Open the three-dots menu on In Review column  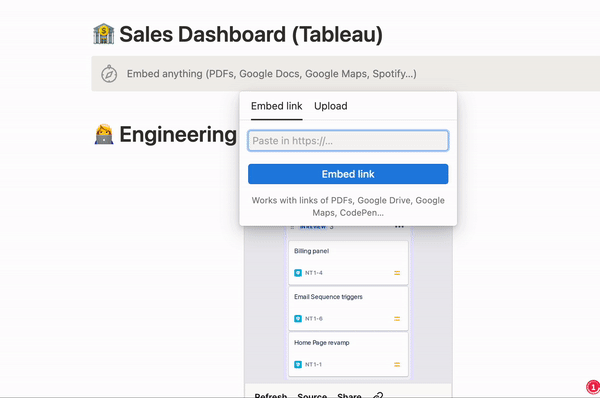(399, 227)
